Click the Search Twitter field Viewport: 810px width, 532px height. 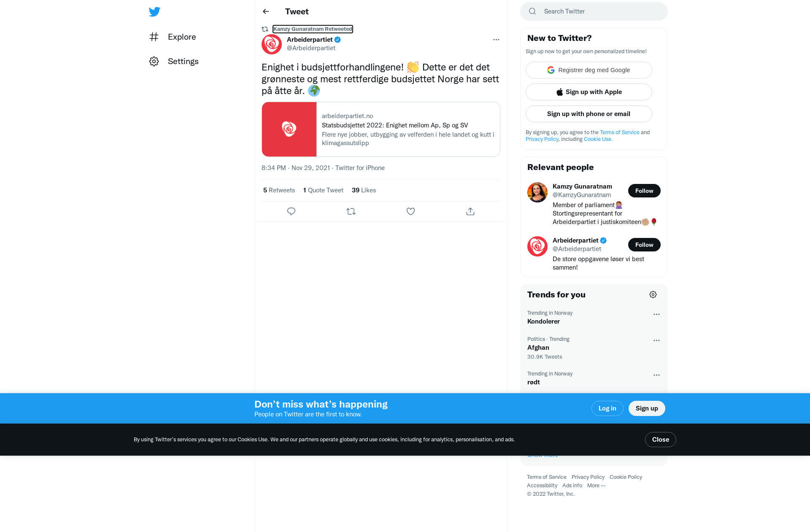tap(594, 11)
